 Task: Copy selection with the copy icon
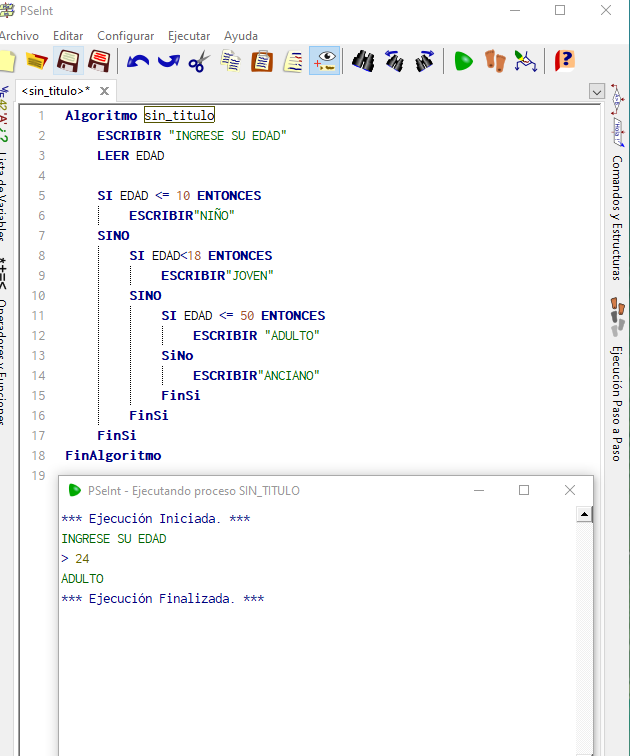tap(231, 62)
